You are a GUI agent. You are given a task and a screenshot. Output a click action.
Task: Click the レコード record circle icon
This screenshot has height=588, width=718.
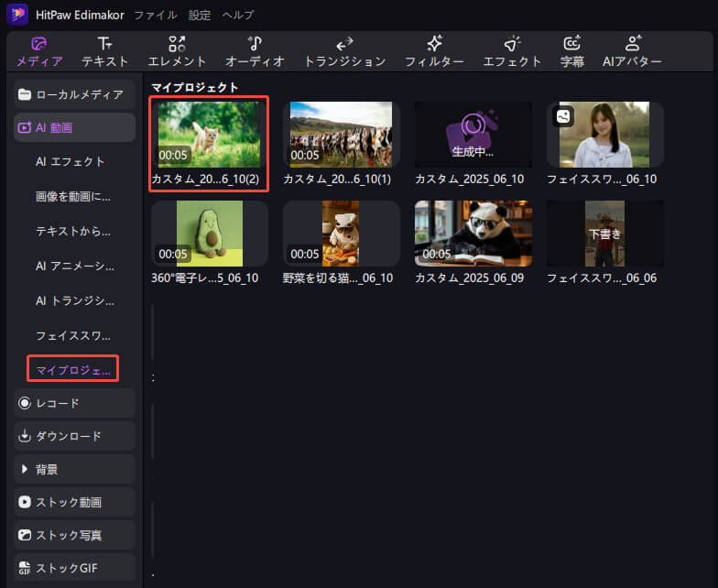(x=24, y=403)
